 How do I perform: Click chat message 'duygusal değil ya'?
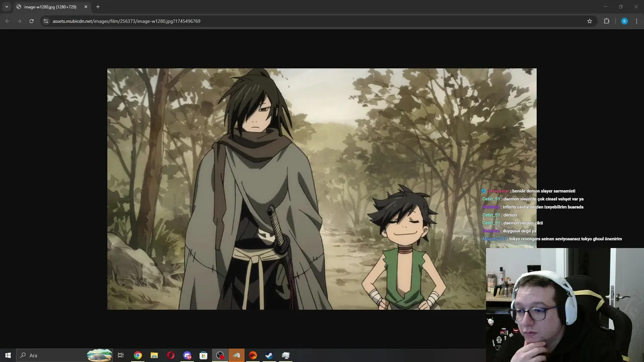pos(509,231)
